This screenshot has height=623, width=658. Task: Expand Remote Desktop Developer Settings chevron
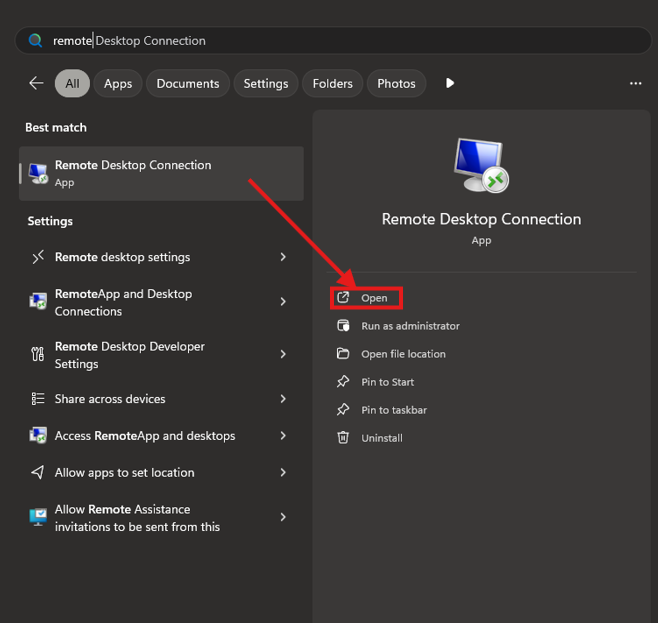pos(283,354)
